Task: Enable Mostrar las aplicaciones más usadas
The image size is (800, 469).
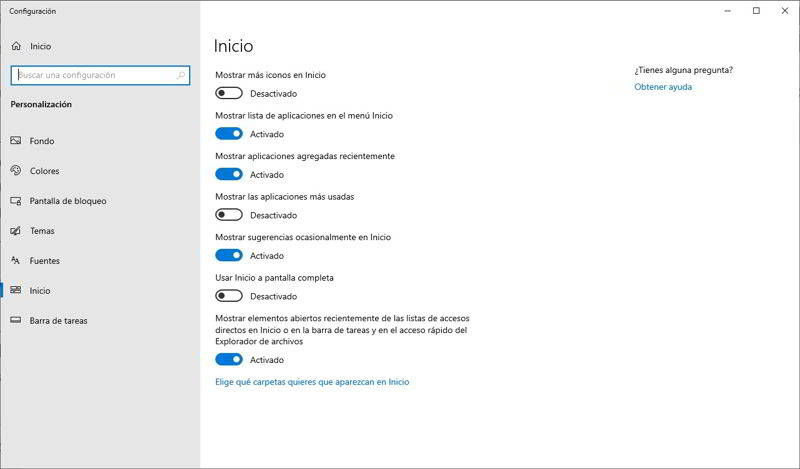Action: tap(229, 214)
